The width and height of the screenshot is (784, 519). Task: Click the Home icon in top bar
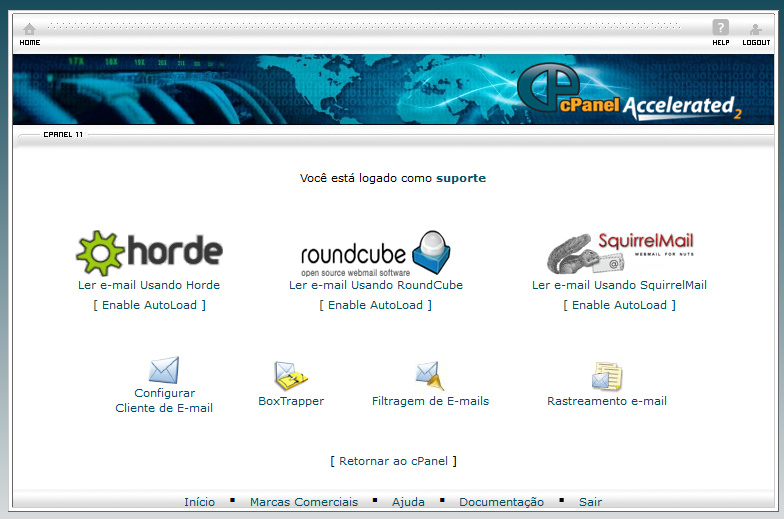click(x=29, y=29)
